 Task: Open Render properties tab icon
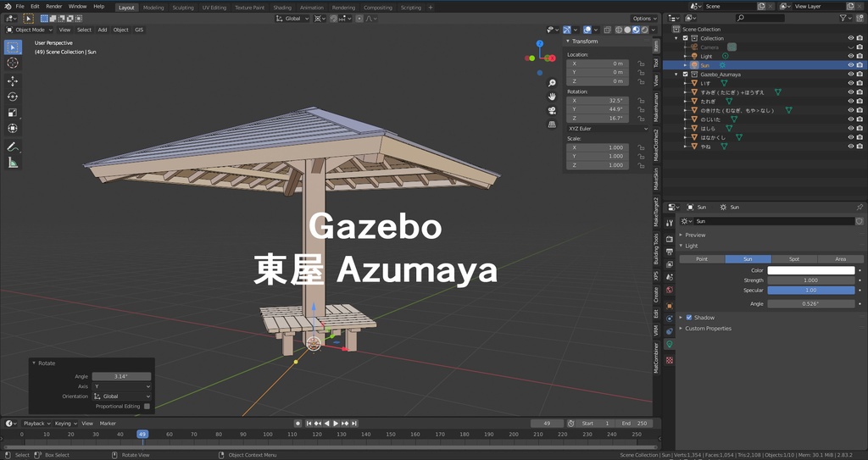click(x=670, y=239)
